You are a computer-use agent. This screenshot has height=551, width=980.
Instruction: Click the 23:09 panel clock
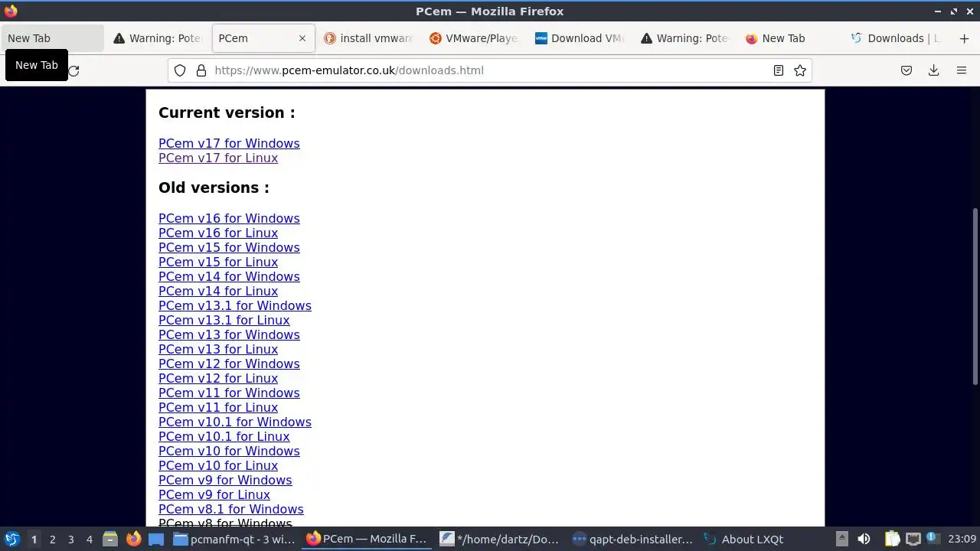[x=962, y=539]
